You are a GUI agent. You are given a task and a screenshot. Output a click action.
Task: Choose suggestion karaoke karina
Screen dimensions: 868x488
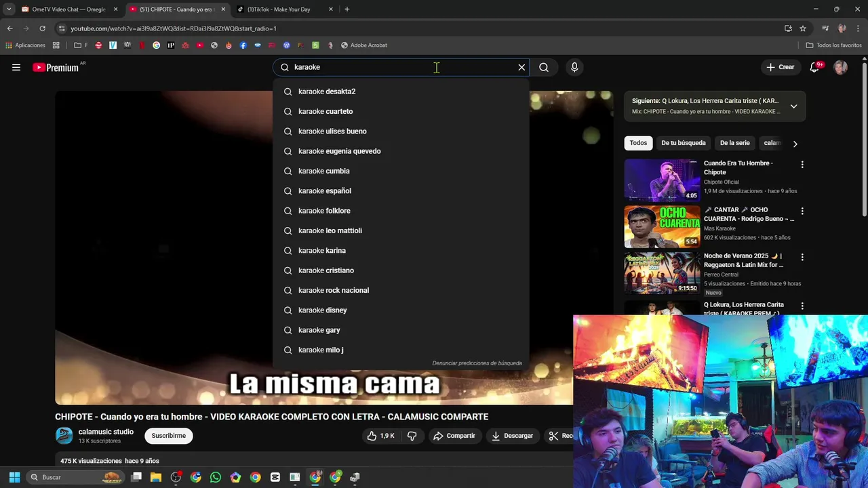[x=400, y=250]
